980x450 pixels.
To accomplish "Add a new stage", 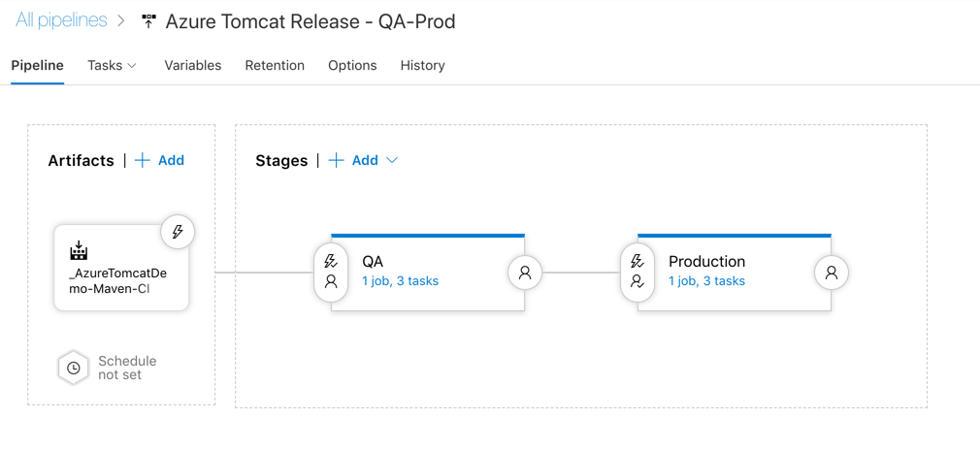I will pyautogui.click(x=365, y=161).
